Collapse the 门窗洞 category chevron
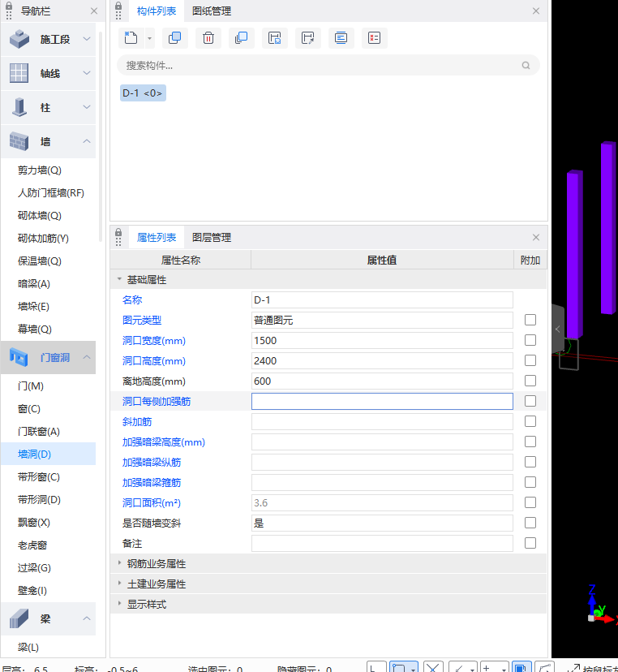 click(x=87, y=357)
